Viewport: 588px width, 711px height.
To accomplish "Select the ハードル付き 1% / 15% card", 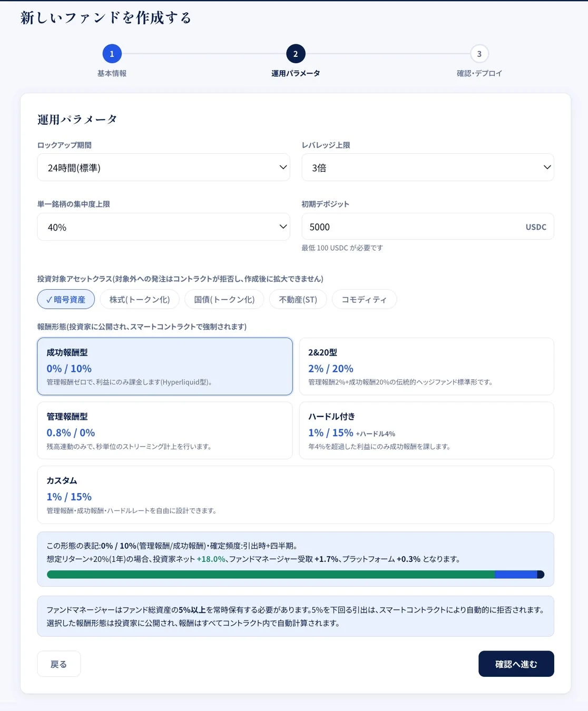I will (x=427, y=430).
